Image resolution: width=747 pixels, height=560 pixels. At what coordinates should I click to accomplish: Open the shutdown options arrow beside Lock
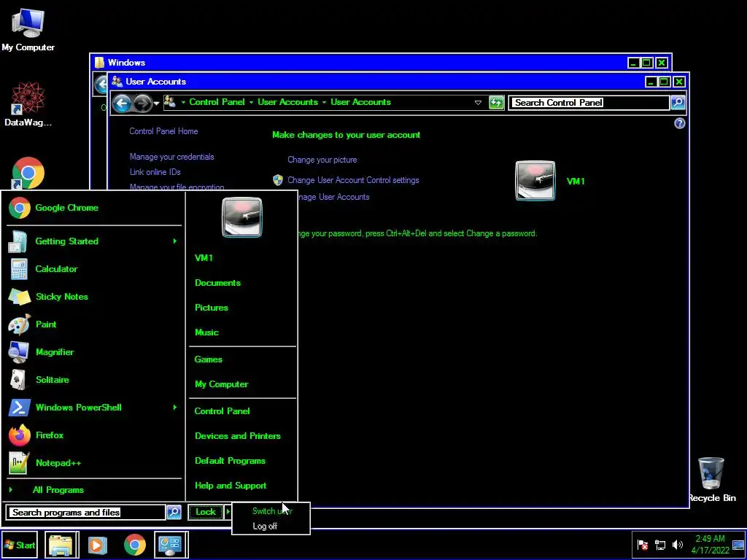[x=228, y=512]
